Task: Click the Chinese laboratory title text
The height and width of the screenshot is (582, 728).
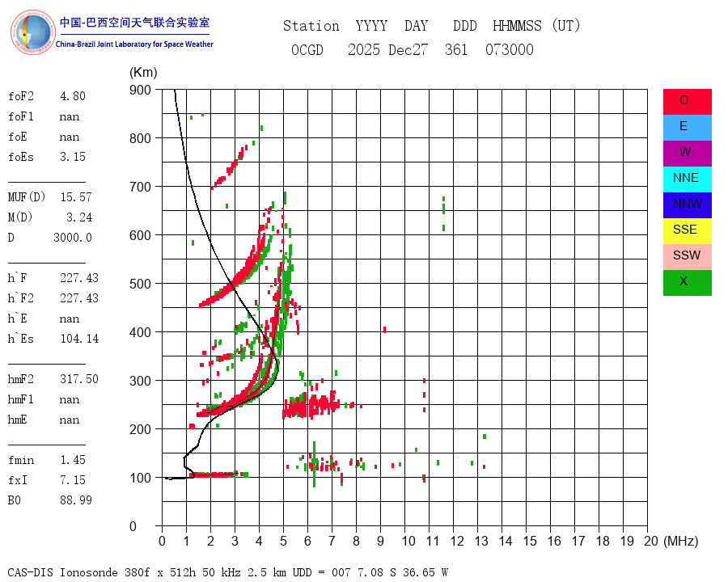Action: tap(134, 23)
